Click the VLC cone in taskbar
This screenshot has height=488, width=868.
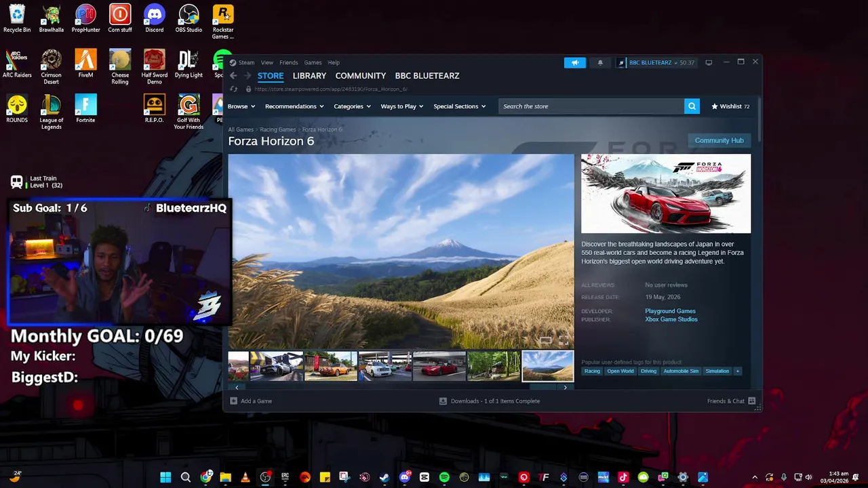pos(245,477)
